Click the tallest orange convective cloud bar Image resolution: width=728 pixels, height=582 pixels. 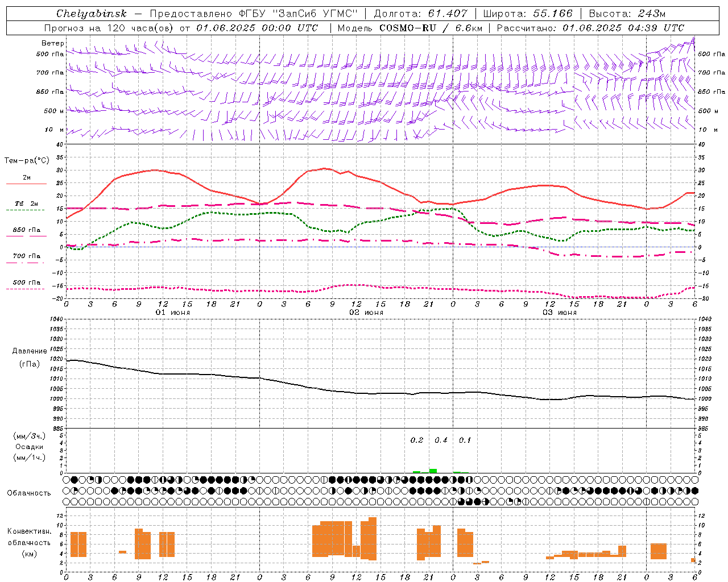tap(373, 539)
